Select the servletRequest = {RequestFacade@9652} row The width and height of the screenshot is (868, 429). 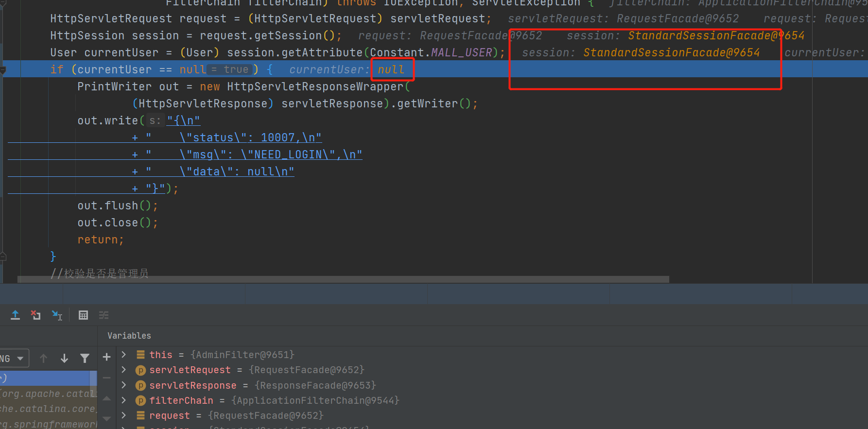tap(492, 370)
